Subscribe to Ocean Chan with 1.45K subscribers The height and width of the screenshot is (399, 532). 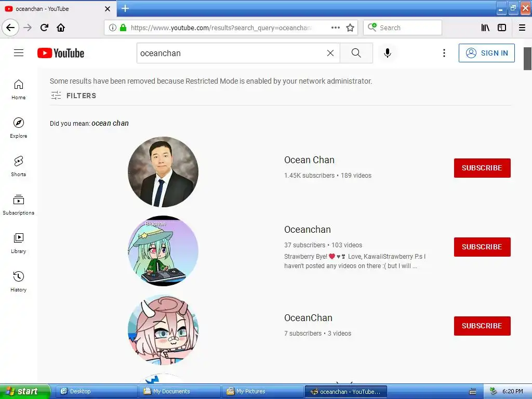482,168
